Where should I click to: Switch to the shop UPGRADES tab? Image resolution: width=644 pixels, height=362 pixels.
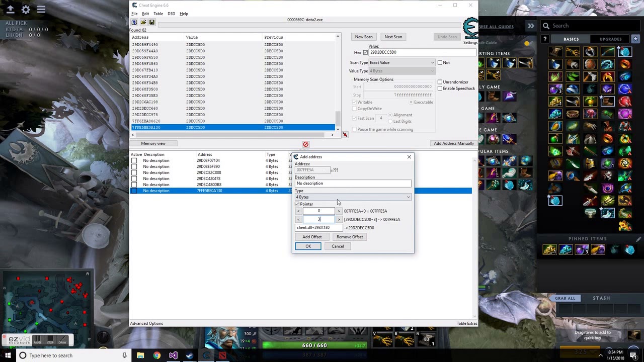tap(610, 39)
